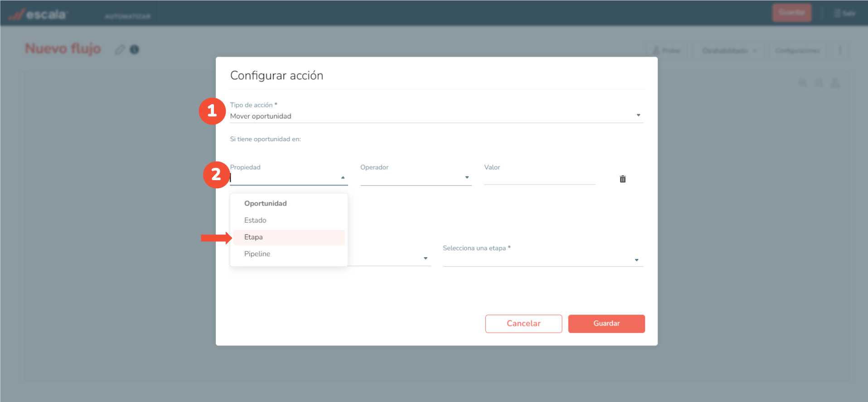Image resolution: width=868 pixels, height=402 pixels.
Task: Collapse the Propiedad dropdown using its arrow
Action: click(x=343, y=177)
